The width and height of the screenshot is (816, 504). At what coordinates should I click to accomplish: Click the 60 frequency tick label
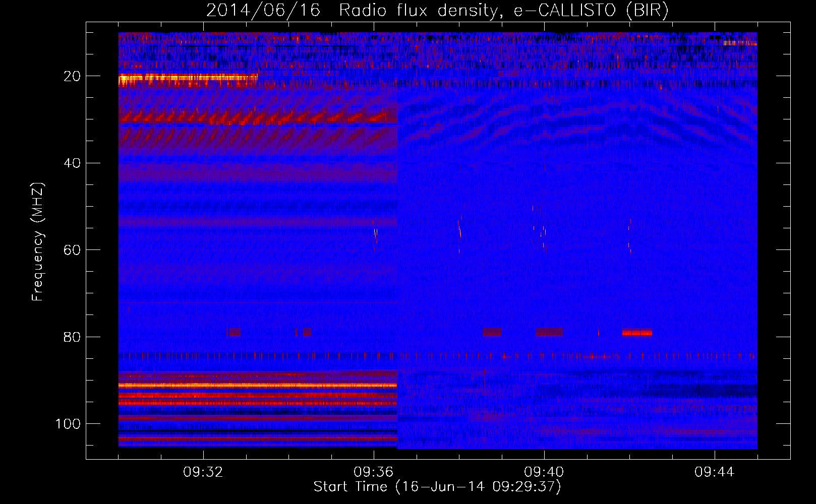pyautogui.click(x=72, y=250)
